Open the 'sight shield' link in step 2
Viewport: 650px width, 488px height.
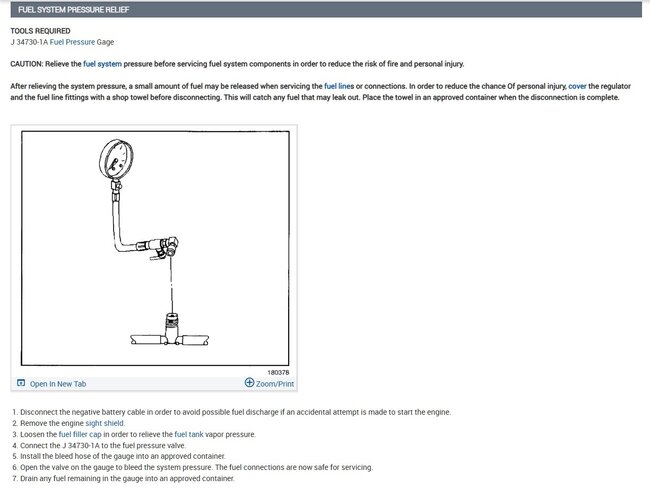tap(105, 423)
